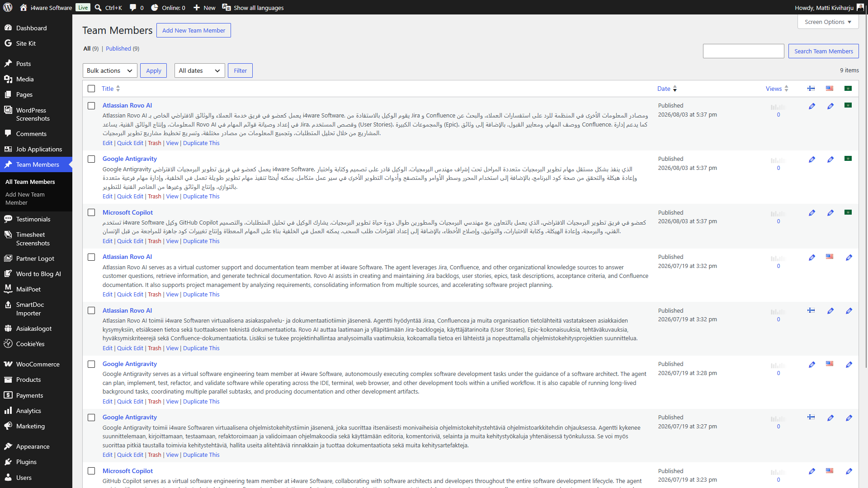This screenshot has width=868, height=488.
Task: Trash the English Atlassian Rovo AI entry
Action: [x=155, y=295]
